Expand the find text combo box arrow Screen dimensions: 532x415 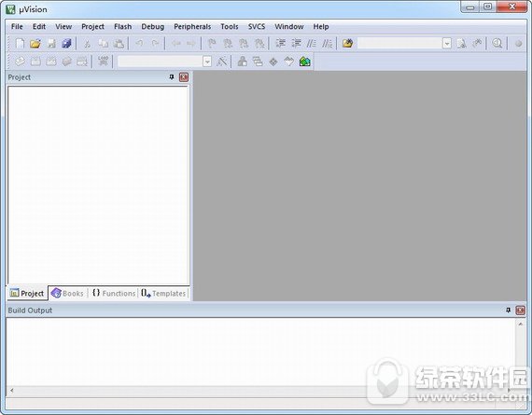(x=447, y=44)
